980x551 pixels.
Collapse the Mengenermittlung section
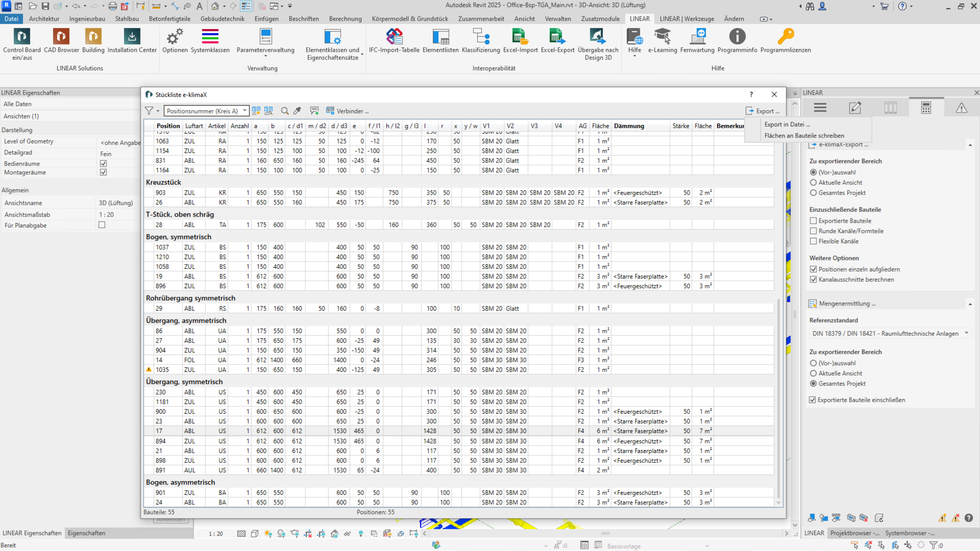[x=970, y=304]
